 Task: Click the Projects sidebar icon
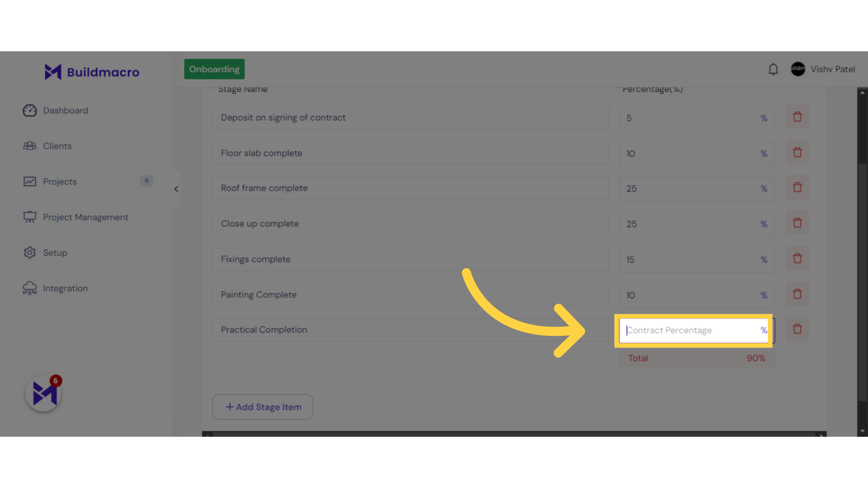pos(30,181)
